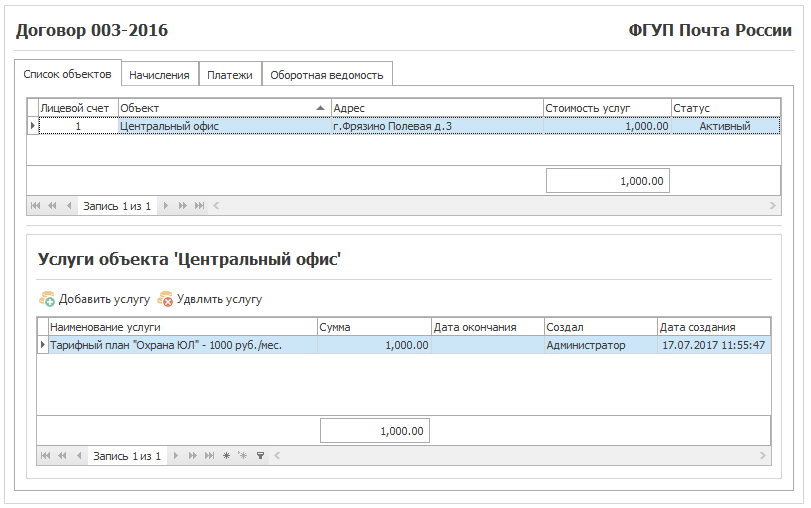Viewport: 811px width, 508px height.
Task: Click the delete-service coins icon
Action: click(165, 299)
